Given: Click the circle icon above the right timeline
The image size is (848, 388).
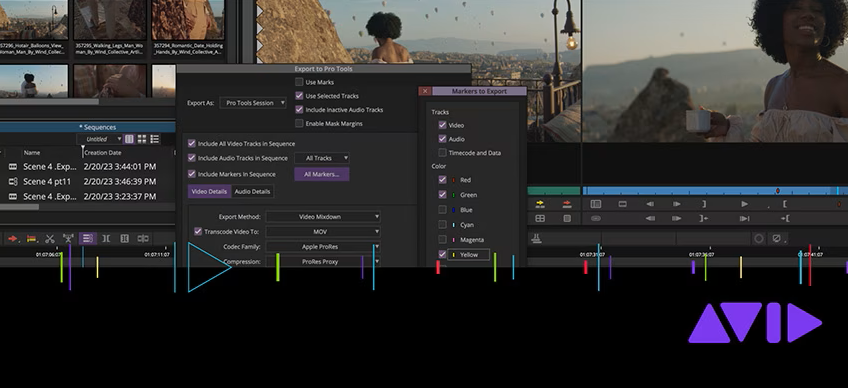Looking at the screenshot, I should click(759, 238).
